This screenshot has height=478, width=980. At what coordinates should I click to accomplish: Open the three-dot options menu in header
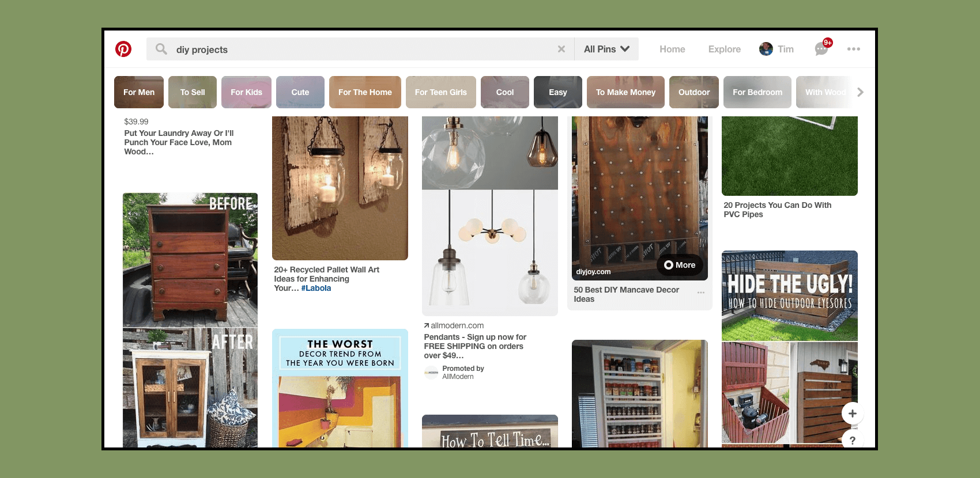853,49
